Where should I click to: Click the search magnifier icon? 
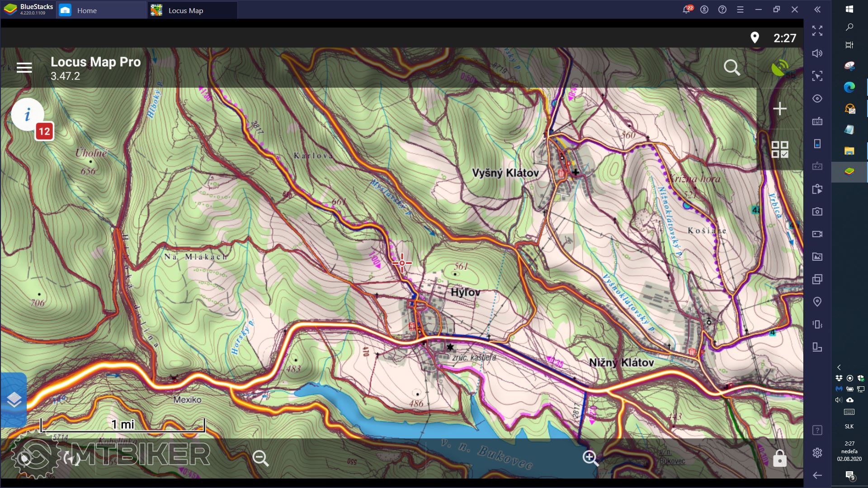pyautogui.click(x=731, y=68)
